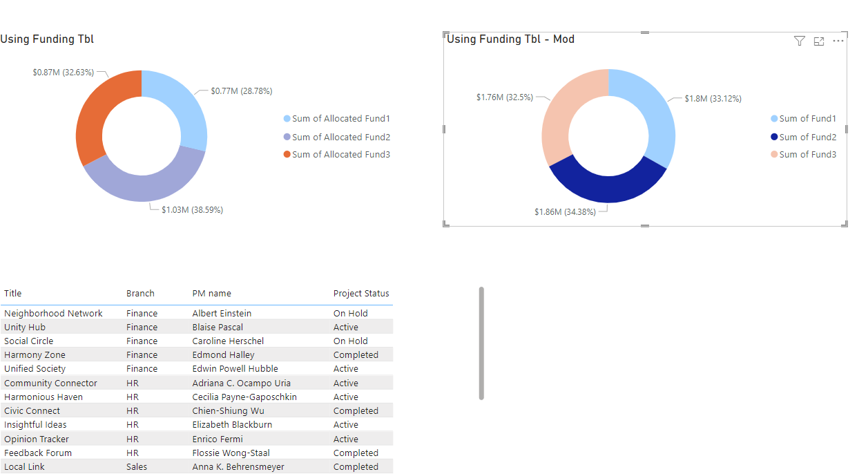Image resolution: width=868 pixels, height=474 pixels.
Task: Select the 'Opinion Tracker' table cell
Action: pyautogui.click(x=37, y=439)
